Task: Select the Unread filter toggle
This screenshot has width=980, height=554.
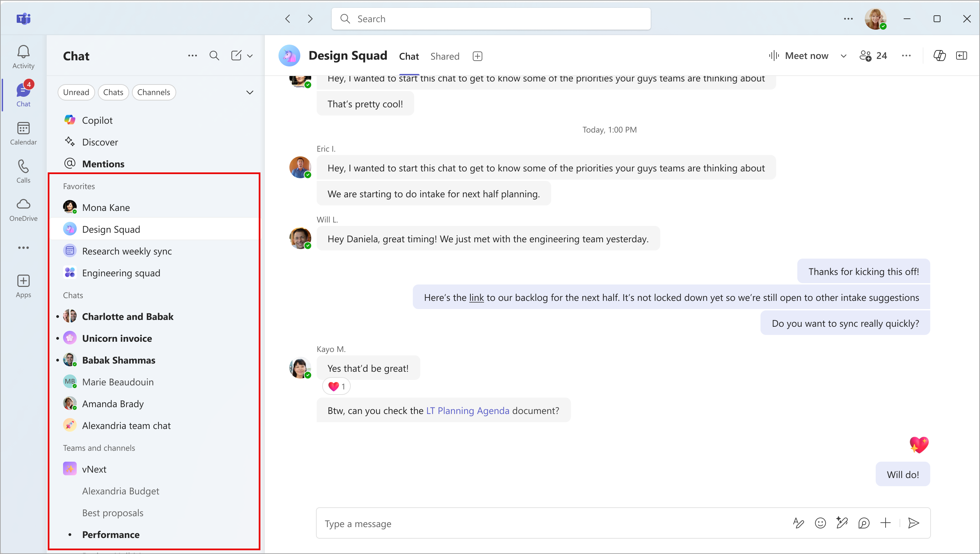Action: (75, 92)
